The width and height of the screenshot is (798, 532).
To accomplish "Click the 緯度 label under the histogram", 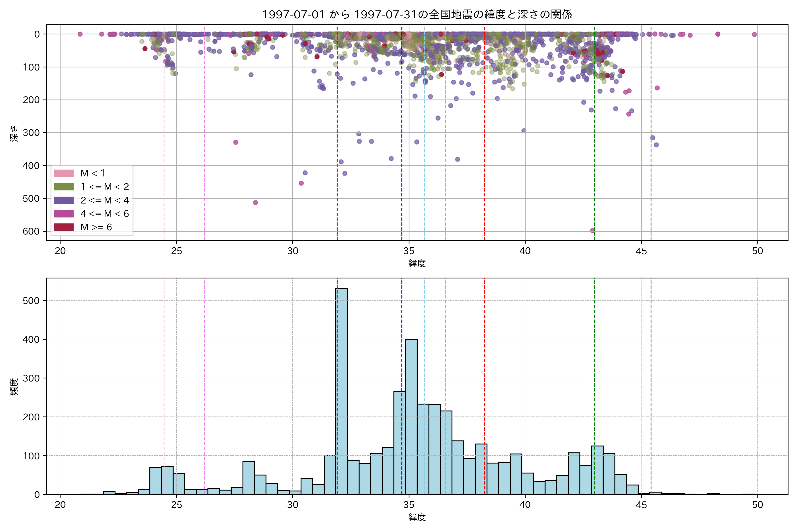I will [x=417, y=517].
